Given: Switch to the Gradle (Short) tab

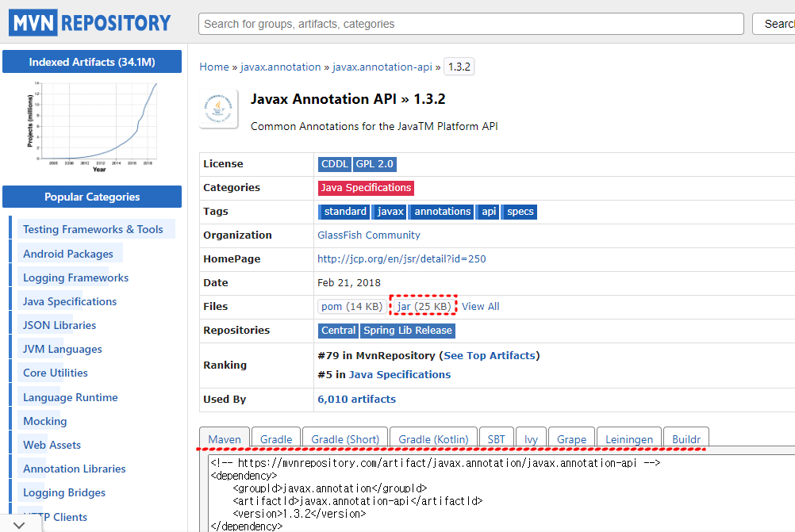Looking at the screenshot, I should point(345,438).
